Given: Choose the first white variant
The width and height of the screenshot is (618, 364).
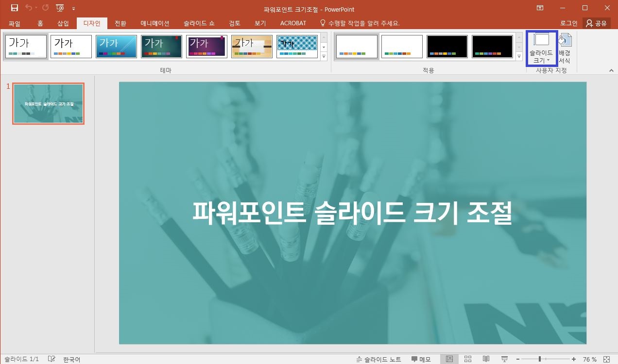Looking at the screenshot, I should [356, 47].
